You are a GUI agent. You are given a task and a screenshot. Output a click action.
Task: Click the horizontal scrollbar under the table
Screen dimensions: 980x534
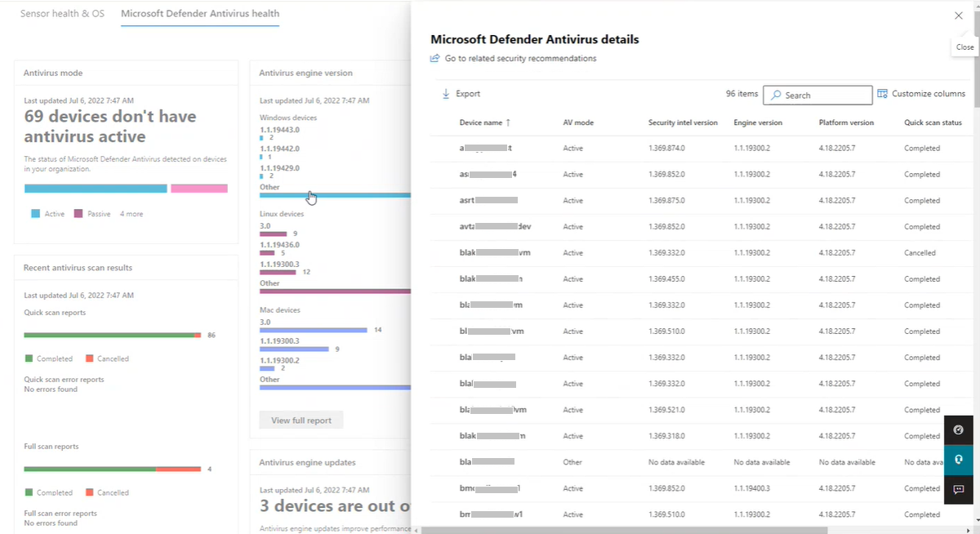(621, 530)
